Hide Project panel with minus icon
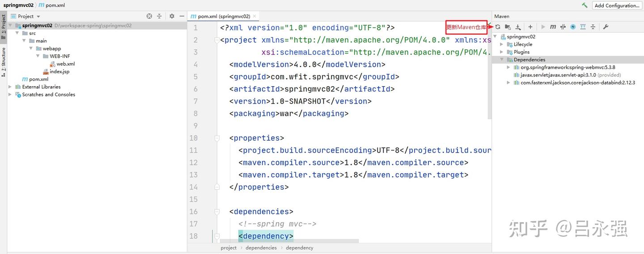This screenshot has height=254, width=644. [182, 16]
